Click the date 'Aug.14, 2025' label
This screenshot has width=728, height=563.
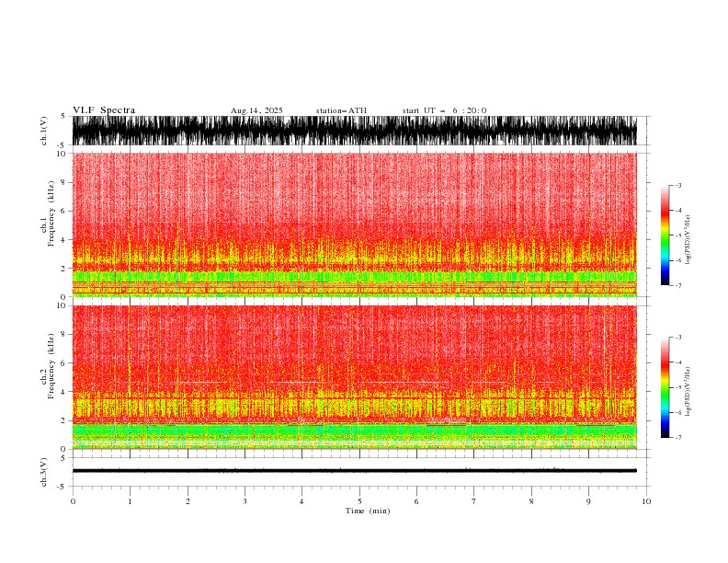pyautogui.click(x=256, y=110)
